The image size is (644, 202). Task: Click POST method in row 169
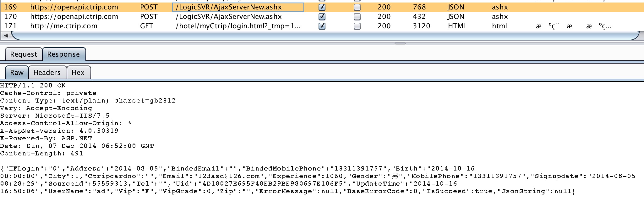(149, 7)
